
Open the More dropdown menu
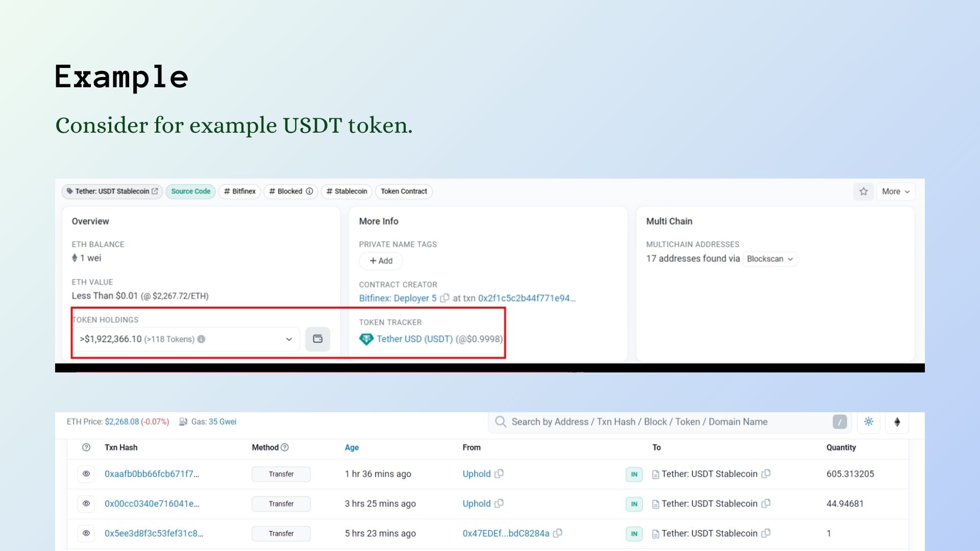(x=895, y=191)
